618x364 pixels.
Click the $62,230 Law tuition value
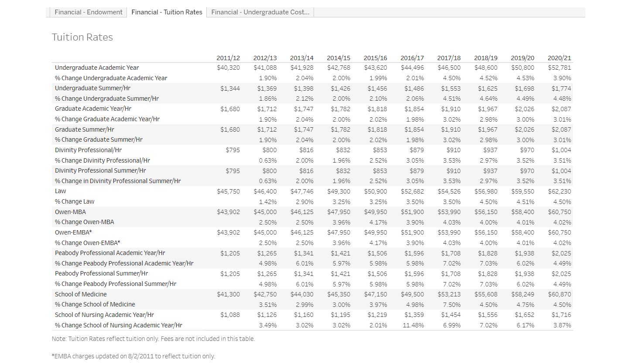coord(560,191)
